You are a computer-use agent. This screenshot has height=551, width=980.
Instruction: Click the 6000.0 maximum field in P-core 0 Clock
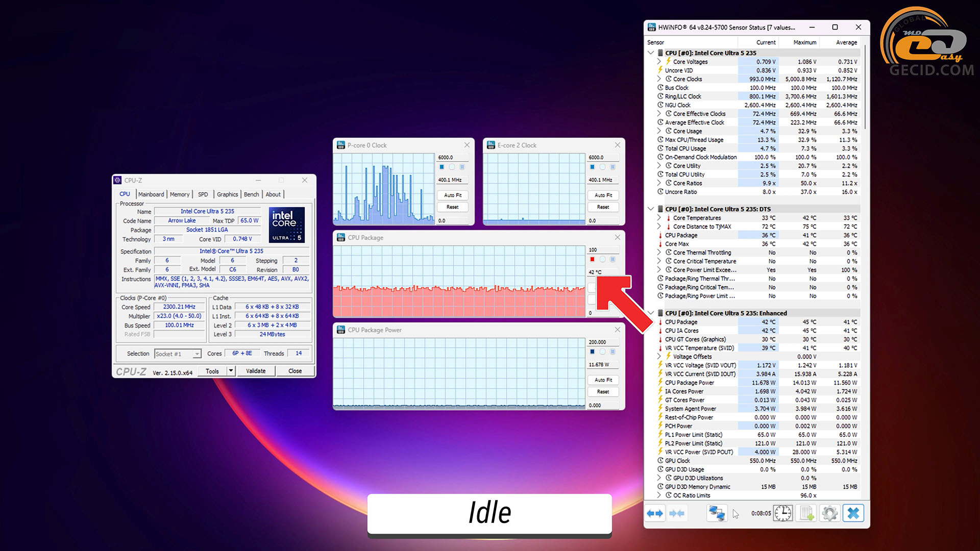click(x=453, y=157)
